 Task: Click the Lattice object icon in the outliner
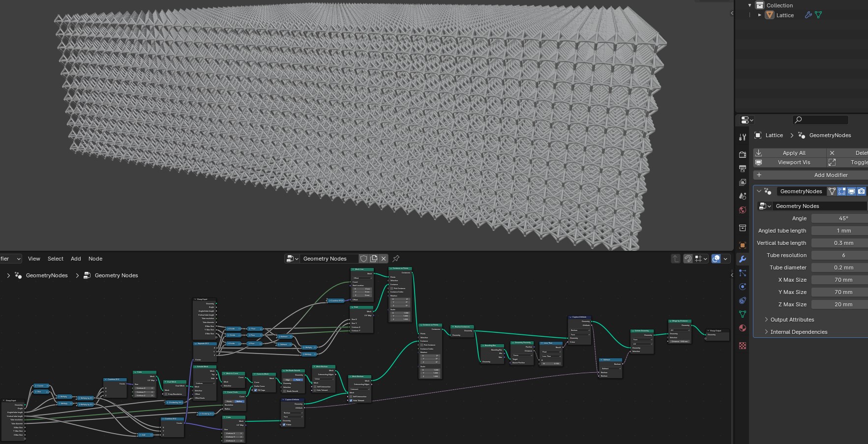coord(770,15)
